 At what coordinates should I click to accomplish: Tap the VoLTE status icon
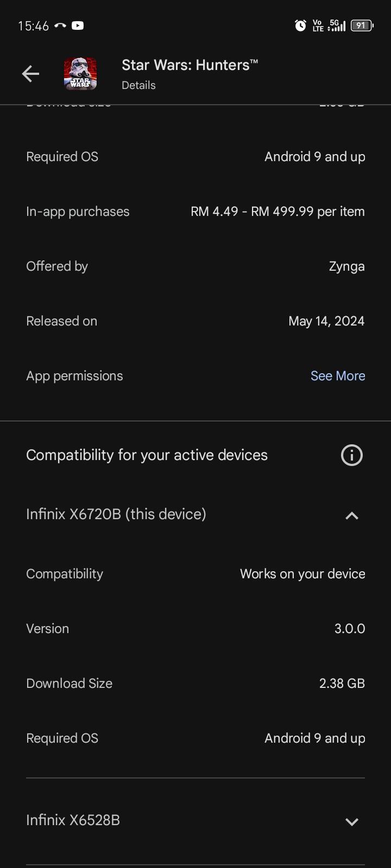pos(318,25)
